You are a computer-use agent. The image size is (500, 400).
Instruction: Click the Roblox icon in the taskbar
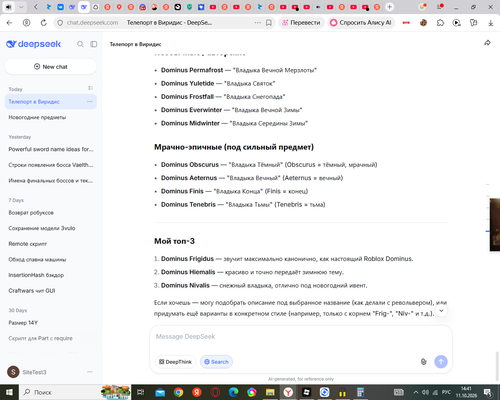pyautogui.click(x=306, y=392)
